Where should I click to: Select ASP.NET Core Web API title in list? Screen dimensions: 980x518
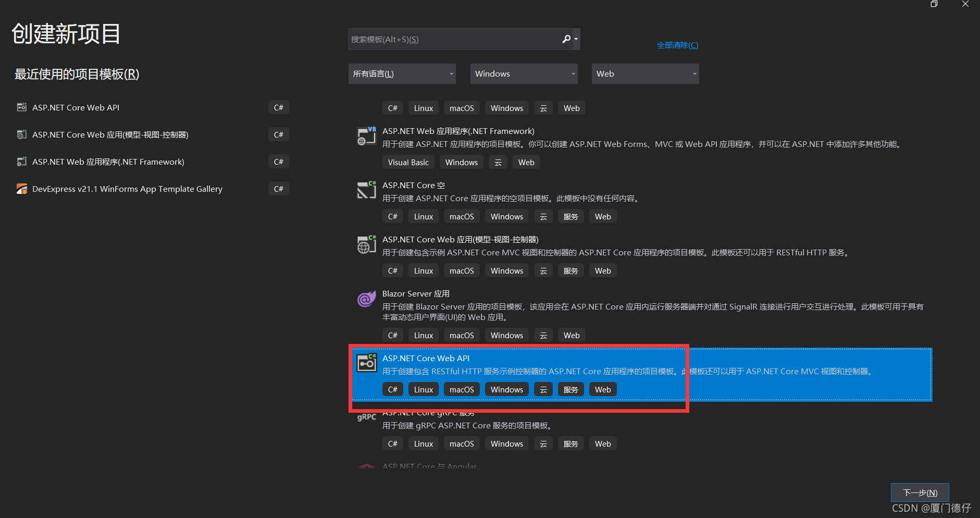coord(426,359)
